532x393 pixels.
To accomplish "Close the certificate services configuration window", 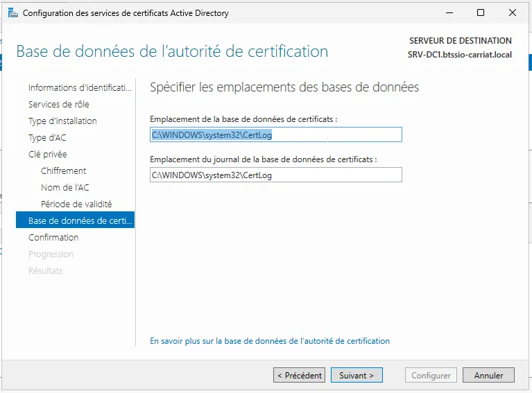I will coord(513,12).
